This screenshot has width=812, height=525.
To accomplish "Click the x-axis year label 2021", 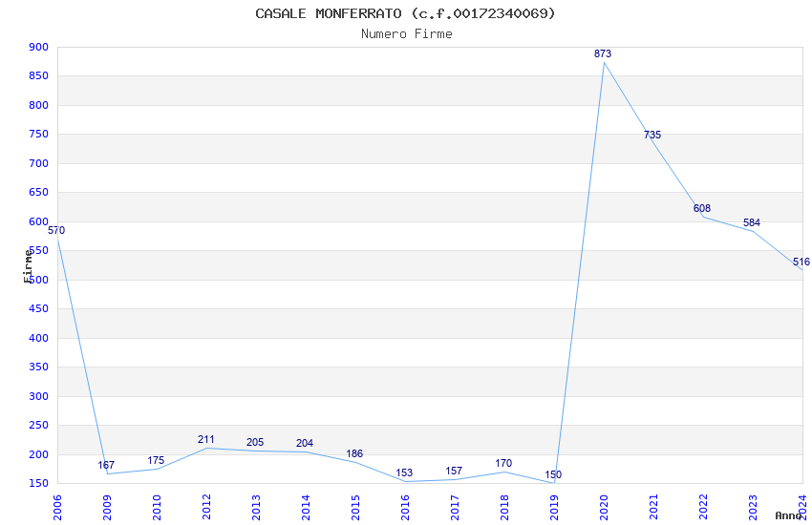I will [653, 508].
